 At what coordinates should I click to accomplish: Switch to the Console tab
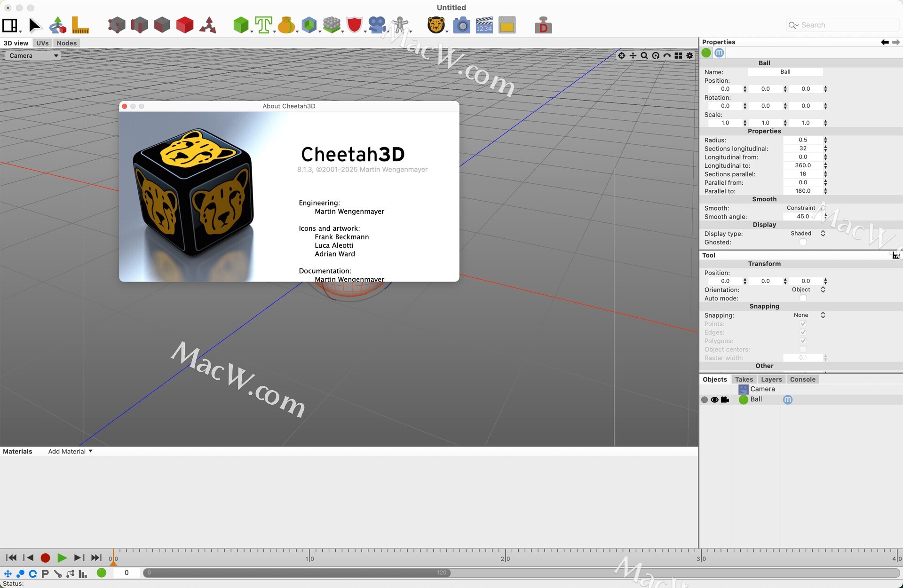pos(802,379)
